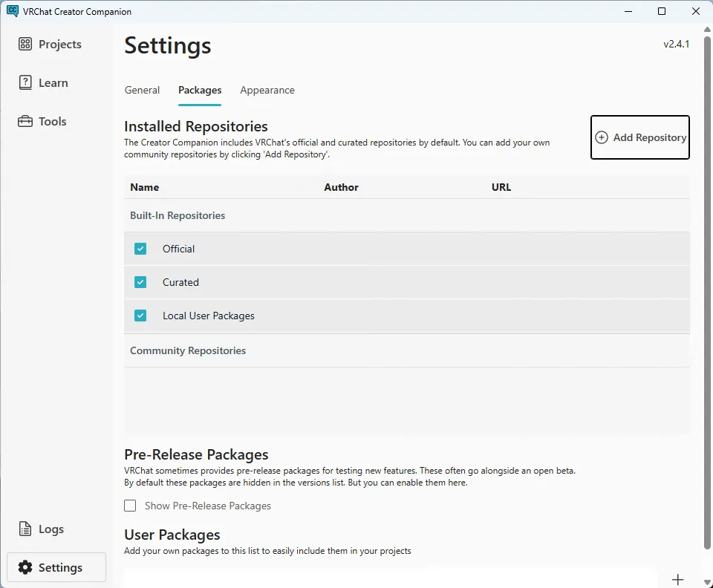Click the vertical scrollbar thumb
The height and width of the screenshot is (588, 713).
point(707,293)
